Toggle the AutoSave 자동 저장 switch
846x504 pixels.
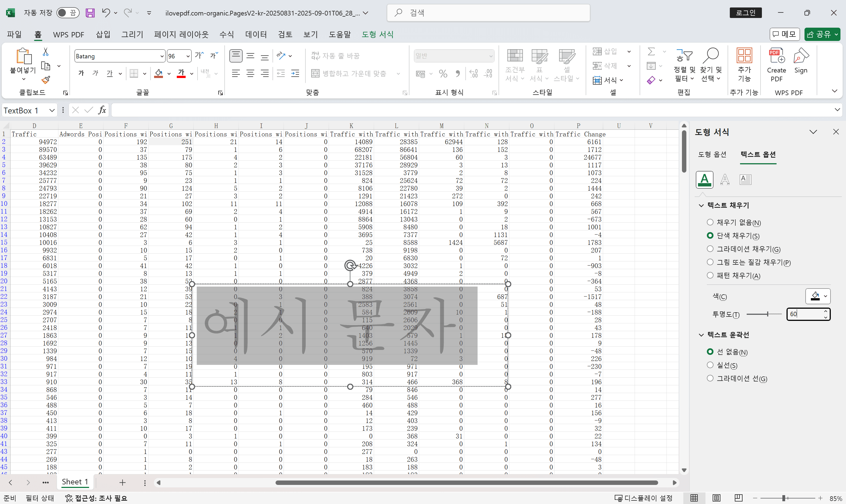(68, 13)
